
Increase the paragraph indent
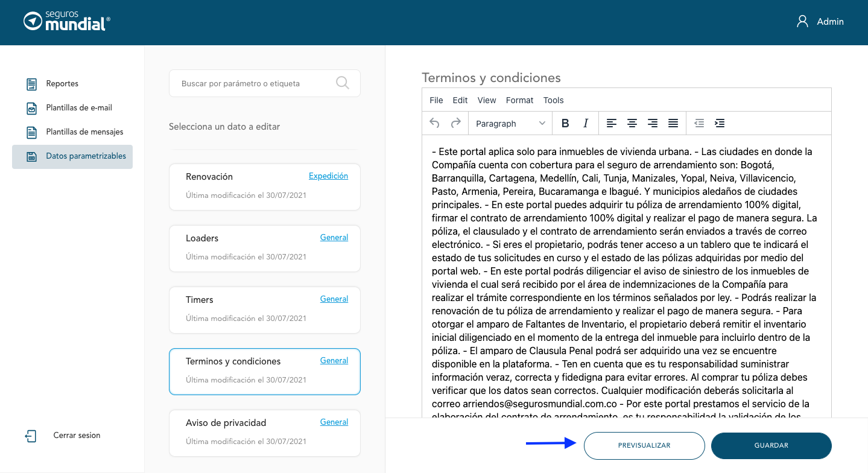coord(720,123)
